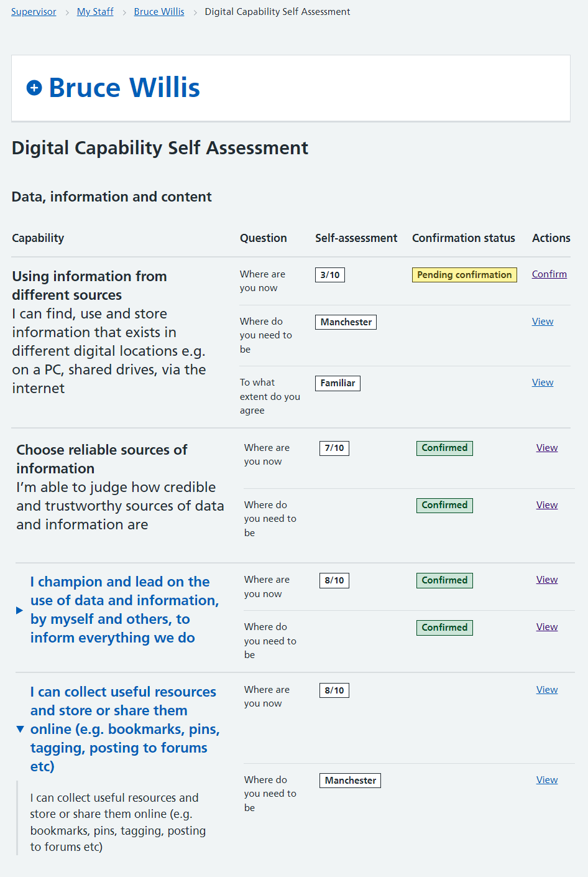Click the 'I champion and lead' summary text
Viewport: 588px width, 877px height.
click(x=124, y=610)
